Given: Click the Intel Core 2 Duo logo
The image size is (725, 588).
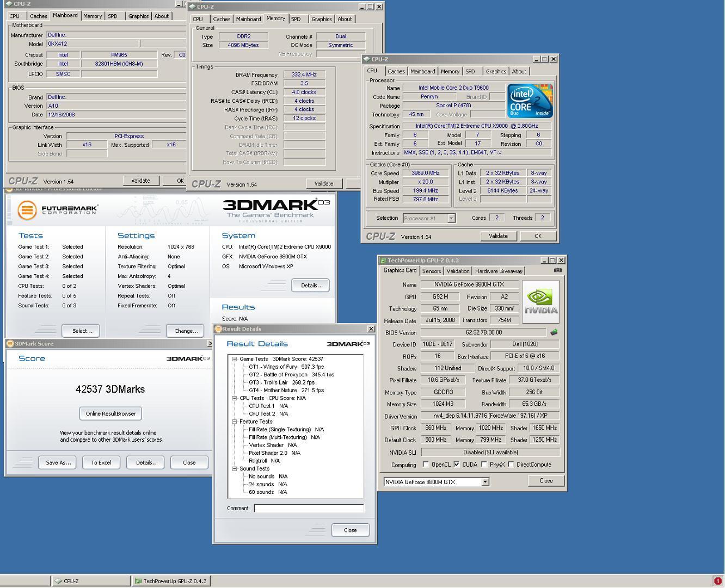Looking at the screenshot, I should (530, 101).
